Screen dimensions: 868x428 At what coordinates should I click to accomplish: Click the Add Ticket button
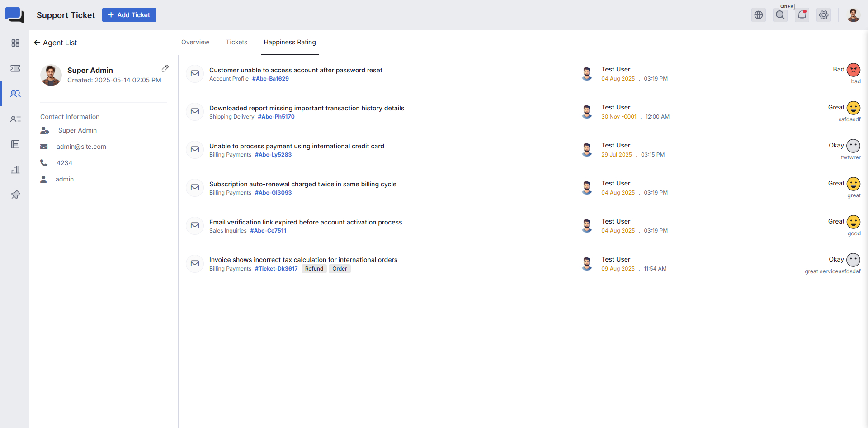(129, 15)
